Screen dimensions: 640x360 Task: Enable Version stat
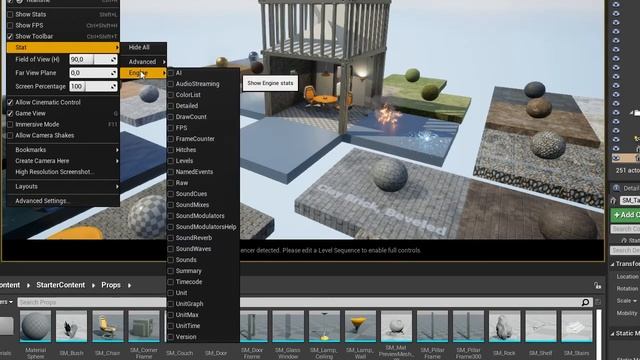(x=171, y=337)
